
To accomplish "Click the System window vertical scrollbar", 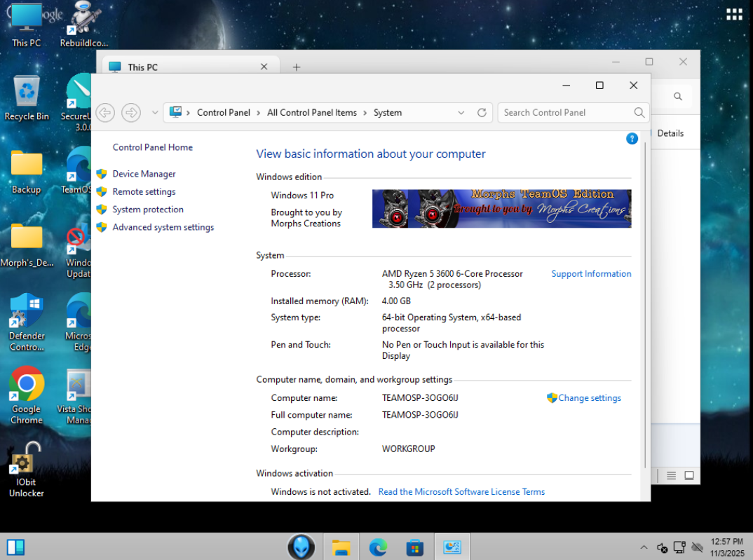I will (645, 301).
